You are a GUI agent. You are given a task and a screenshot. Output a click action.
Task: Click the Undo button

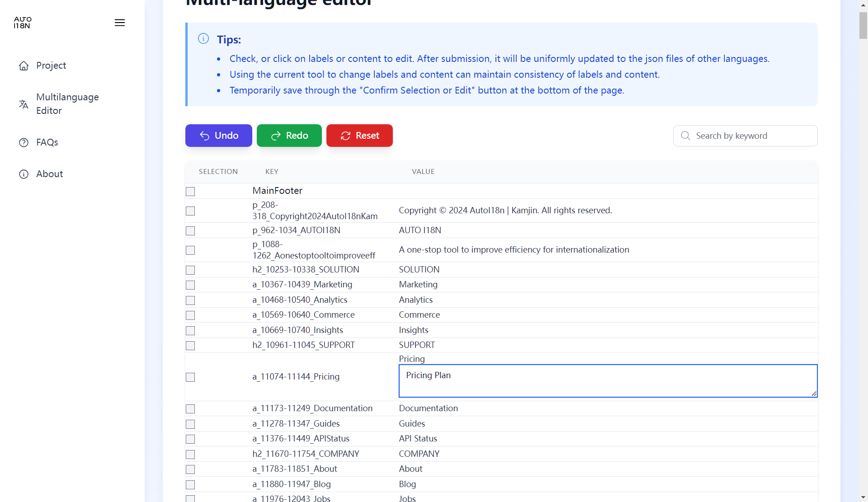[219, 136]
